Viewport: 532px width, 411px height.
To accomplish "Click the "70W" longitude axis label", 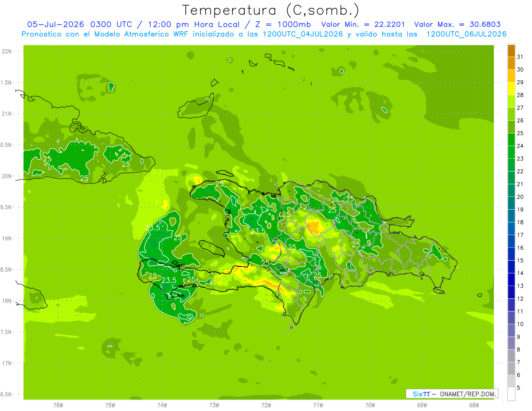I will pyautogui.click(x=370, y=405).
